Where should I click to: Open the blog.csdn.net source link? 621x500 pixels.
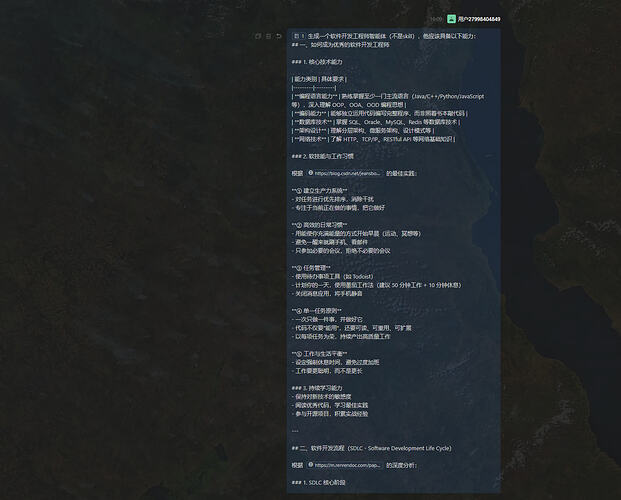click(344, 173)
